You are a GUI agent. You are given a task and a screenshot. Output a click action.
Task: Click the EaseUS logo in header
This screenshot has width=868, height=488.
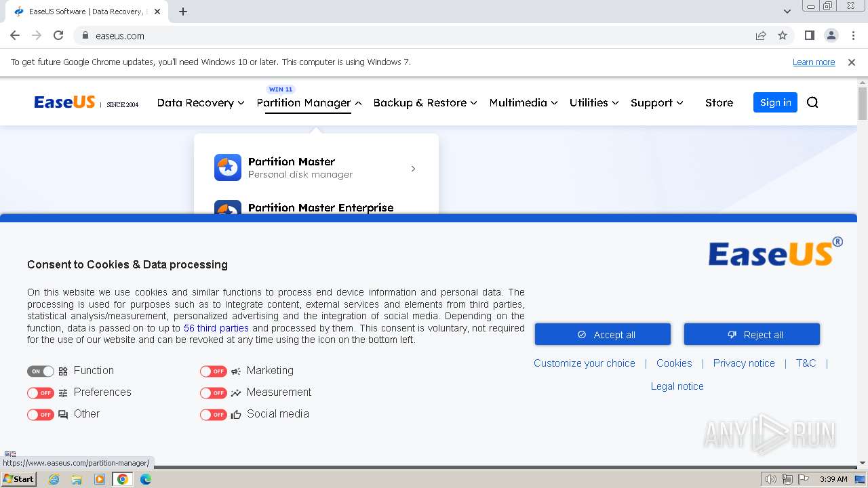64,102
